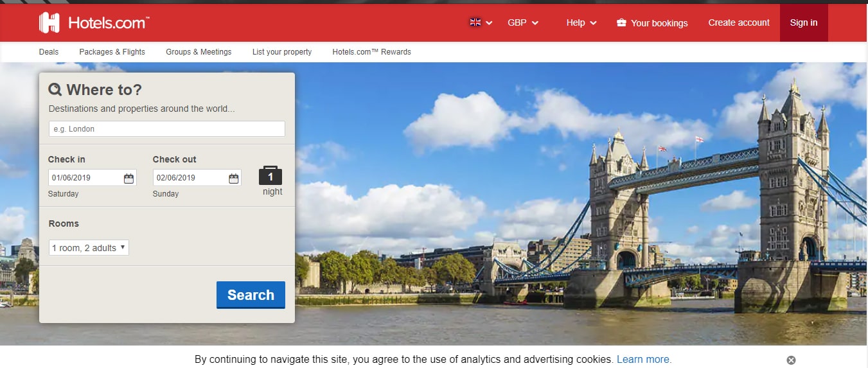Viewport: 868px width, 368px height.
Task: Click the 1 night suitcase icon
Action: [270, 176]
